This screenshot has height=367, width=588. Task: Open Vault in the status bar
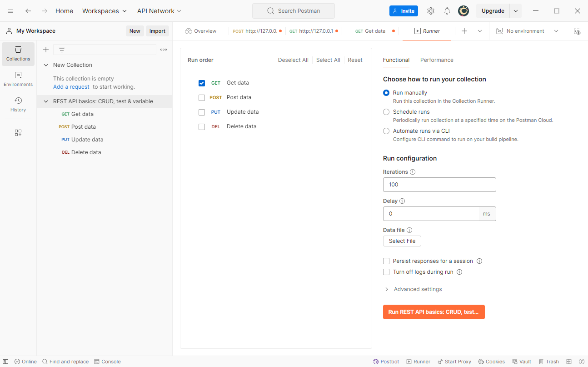click(x=522, y=362)
